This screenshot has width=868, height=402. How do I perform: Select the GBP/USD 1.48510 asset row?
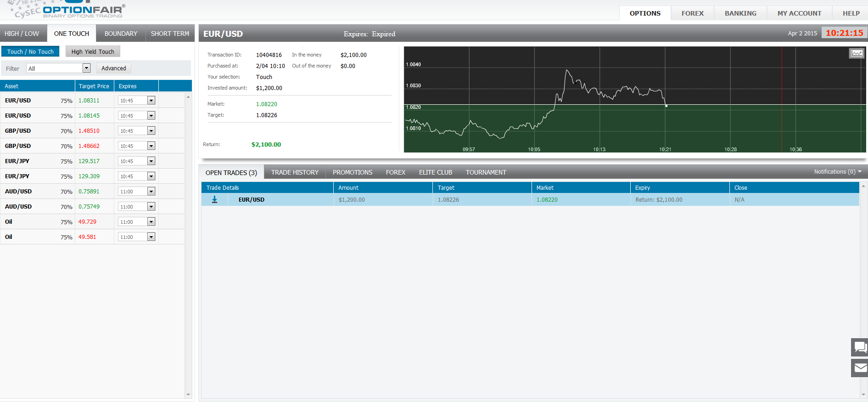click(18, 131)
